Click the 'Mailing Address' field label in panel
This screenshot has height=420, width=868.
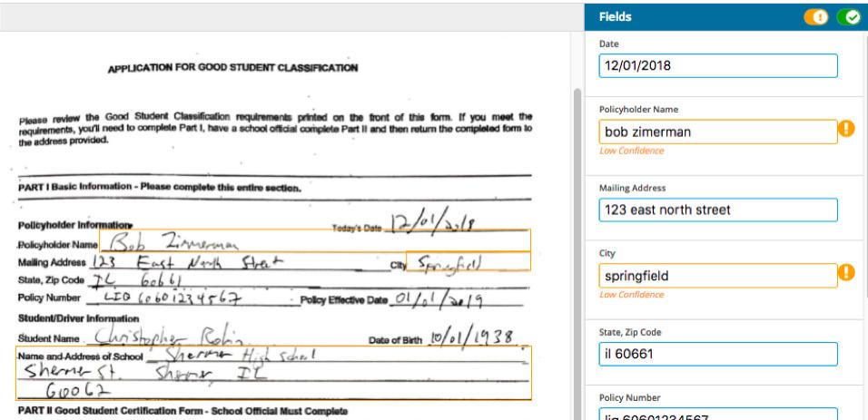(x=632, y=188)
